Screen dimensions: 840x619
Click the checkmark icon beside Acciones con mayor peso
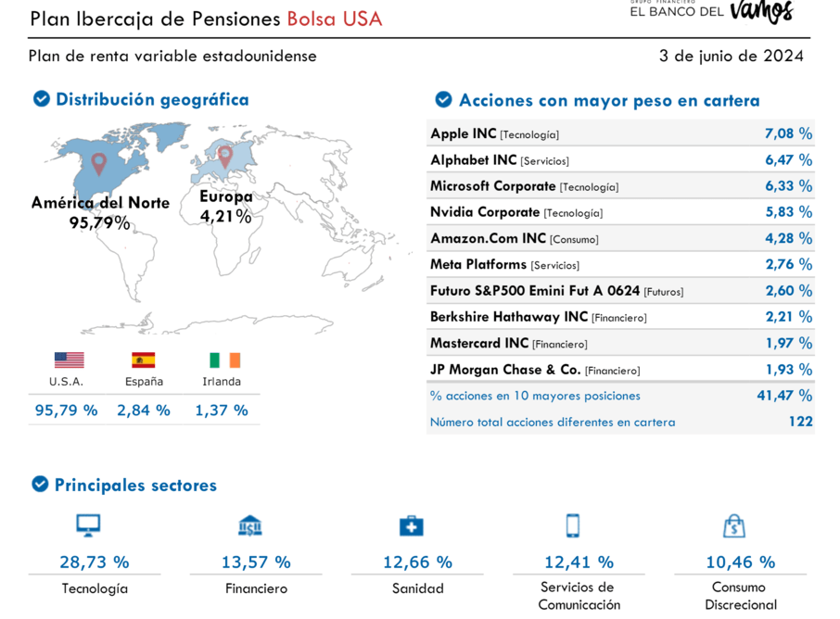pyautogui.click(x=443, y=99)
